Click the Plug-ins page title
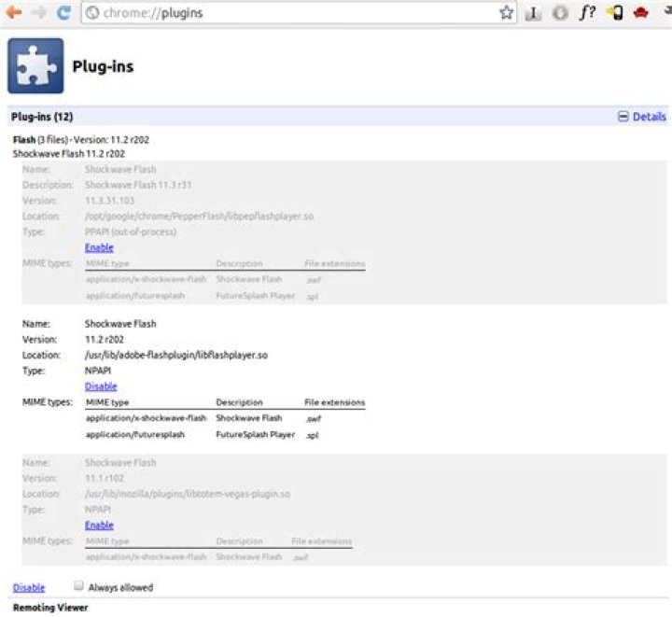This screenshot has height=617, width=672. 103,66
